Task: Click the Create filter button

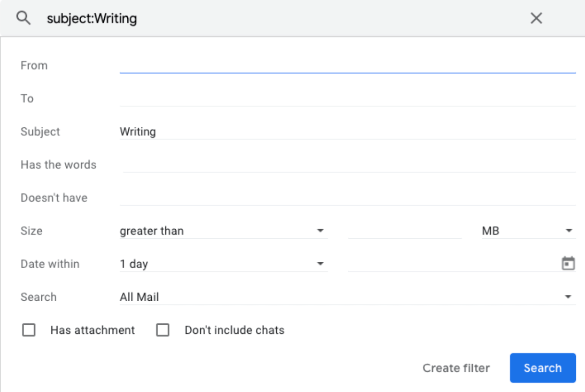Action: point(456,368)
